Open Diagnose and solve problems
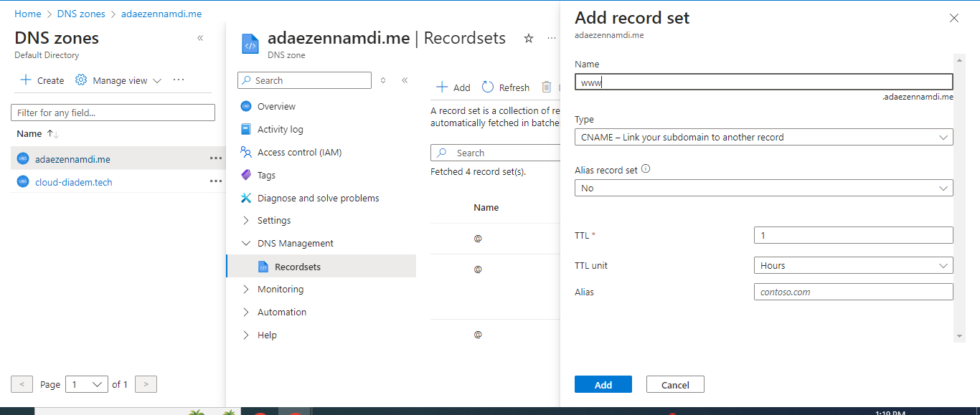980x415 pixels. pos(318,198)
